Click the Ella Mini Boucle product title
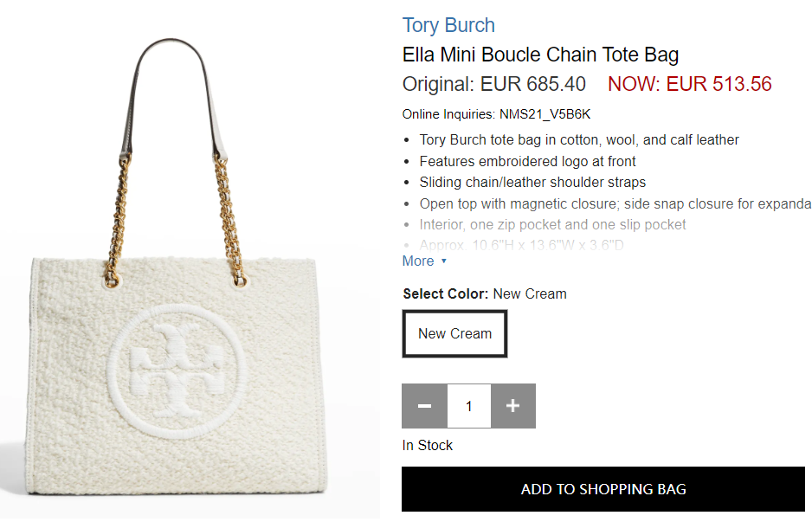 point(540,55)
